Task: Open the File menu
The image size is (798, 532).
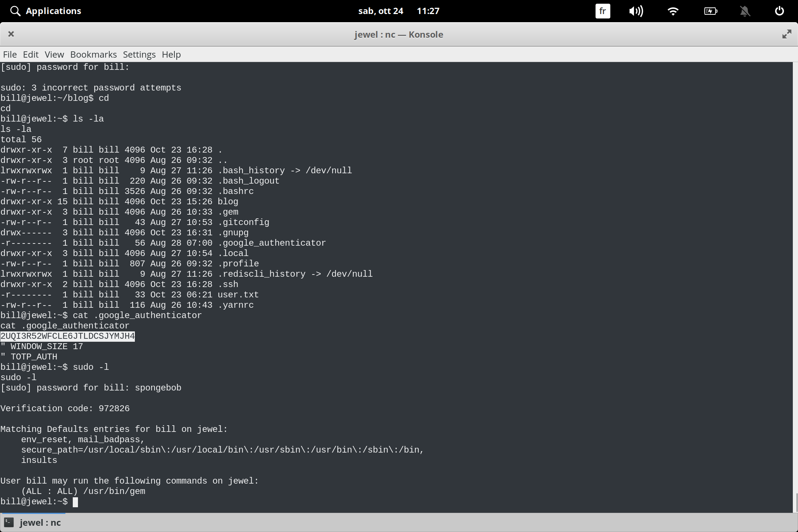Action: tap(10, 54)
